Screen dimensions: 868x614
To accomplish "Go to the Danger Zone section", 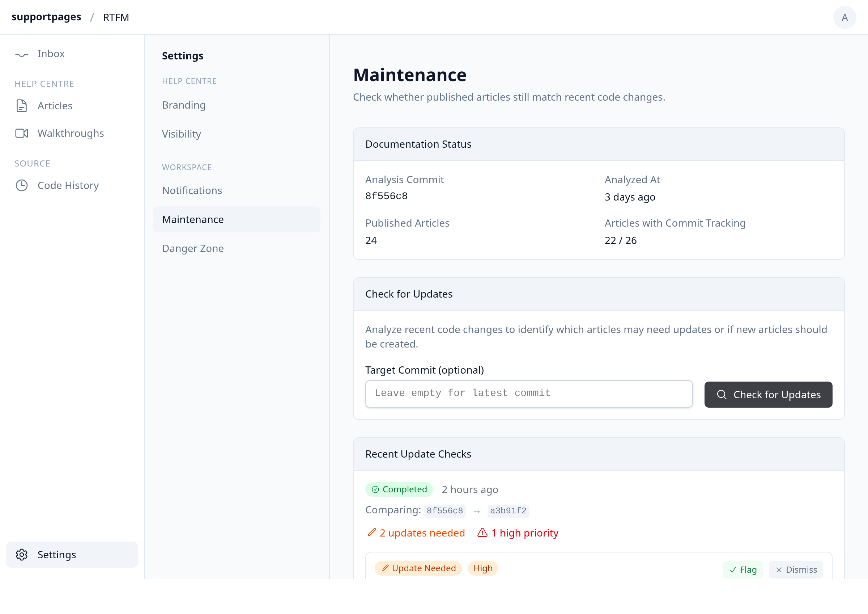I will 193,249.
